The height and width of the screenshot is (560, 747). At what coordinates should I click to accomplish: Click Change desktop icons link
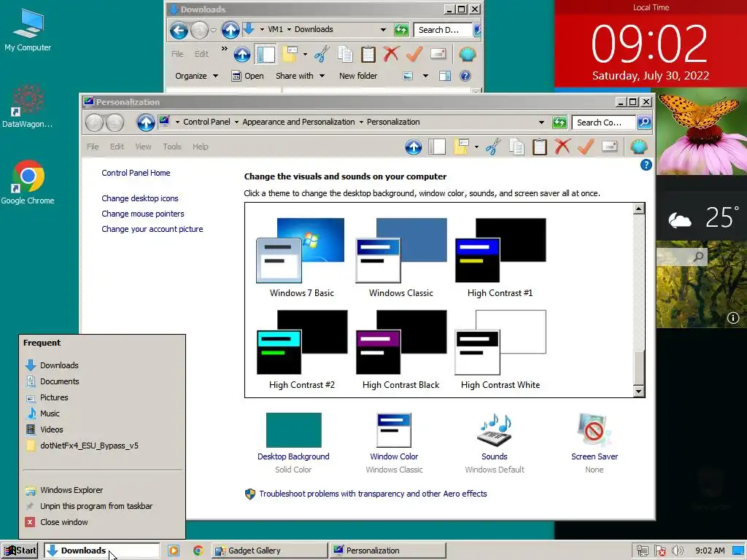click(x=139, y=198)
